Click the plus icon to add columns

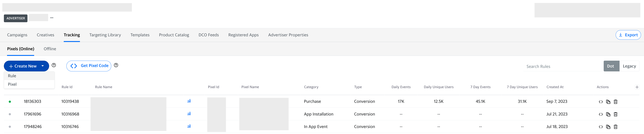point(637,87)
